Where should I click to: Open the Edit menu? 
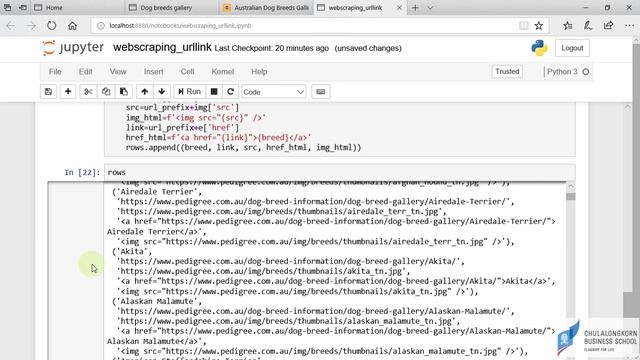click(x=85, y=72)
